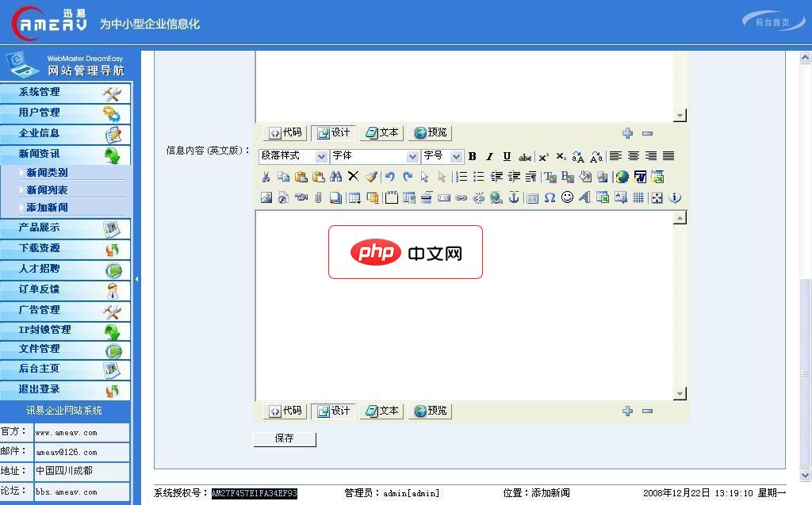The width and height of the screenshot is (812, 505).
Task: Shrink lower editor with minus icon near 保存
Action: [647, 411]
